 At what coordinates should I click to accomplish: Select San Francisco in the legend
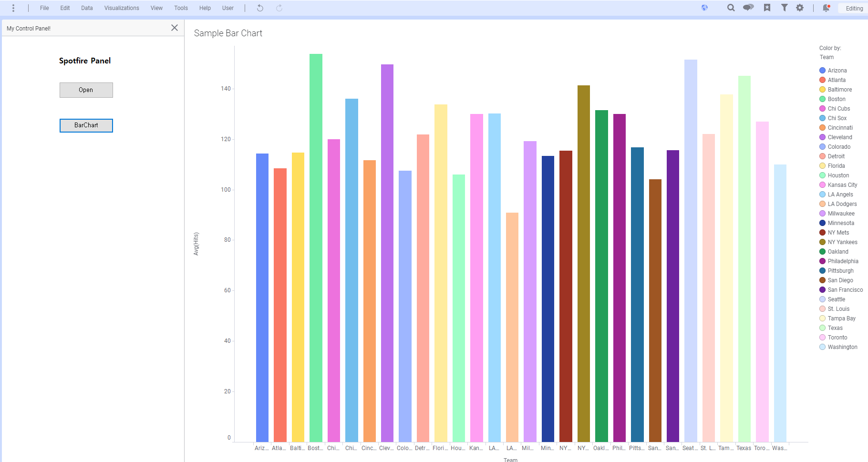pos(841,290)
